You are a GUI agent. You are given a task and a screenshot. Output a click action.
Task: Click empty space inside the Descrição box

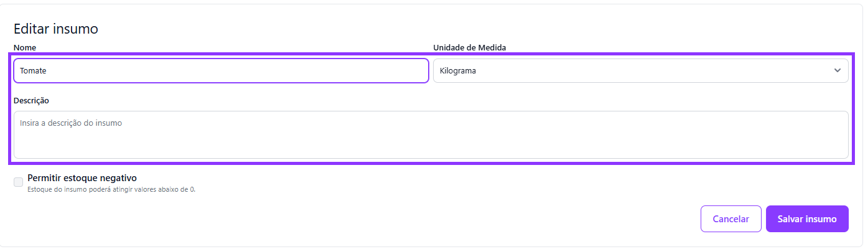[498, 143]
